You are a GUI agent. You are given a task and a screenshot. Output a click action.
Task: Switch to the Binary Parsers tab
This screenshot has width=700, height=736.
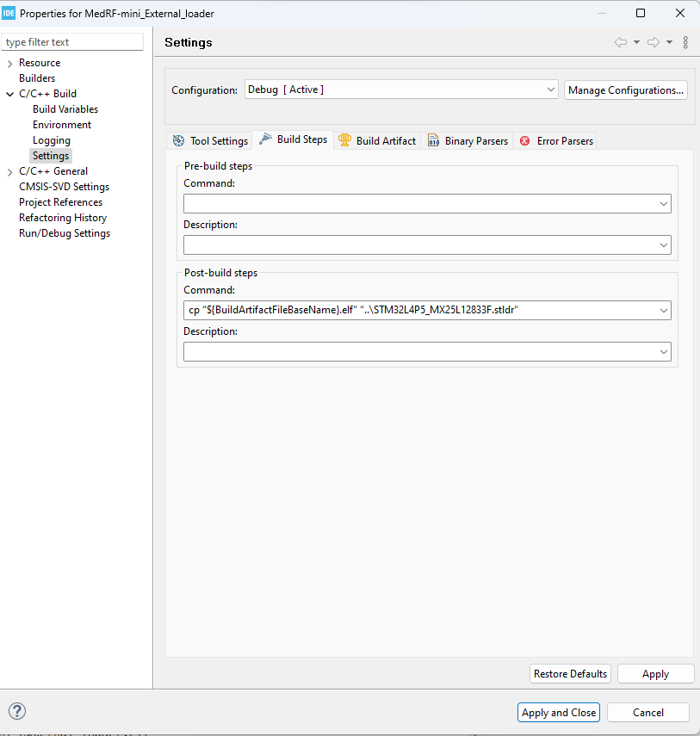(x=468, y=141)
